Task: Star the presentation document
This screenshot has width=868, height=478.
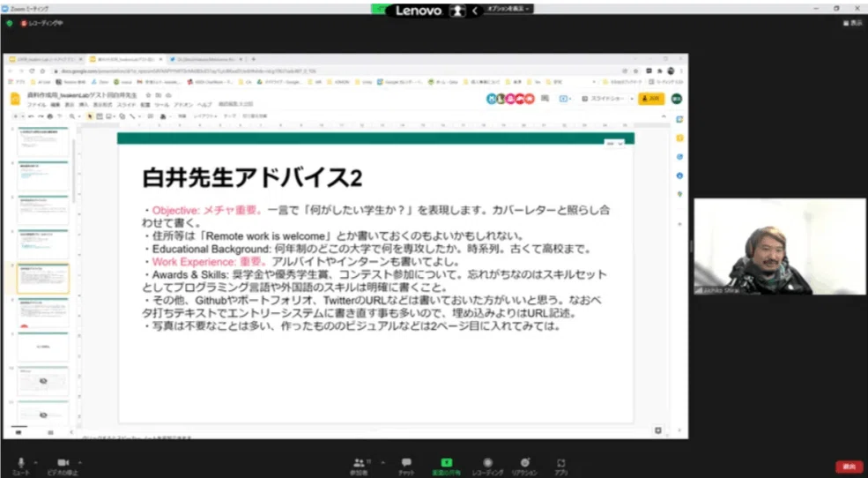Action: click(148, 95)
